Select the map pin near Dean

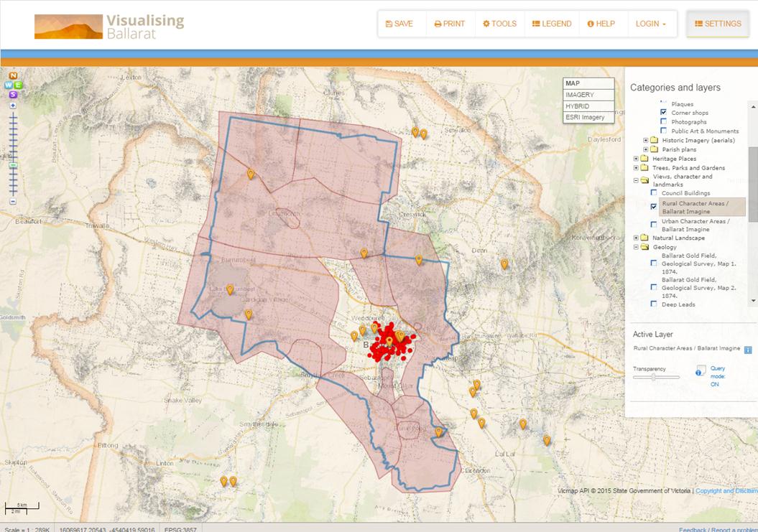click(504, 263)
